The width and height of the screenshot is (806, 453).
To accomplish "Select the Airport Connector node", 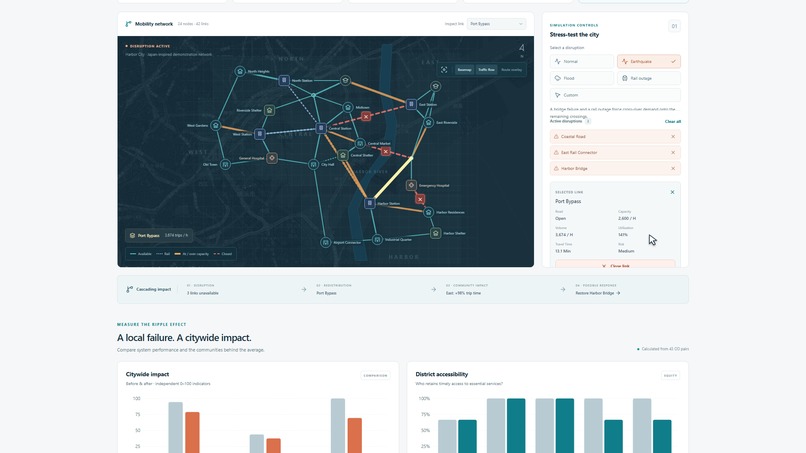I will click(325, 242).
